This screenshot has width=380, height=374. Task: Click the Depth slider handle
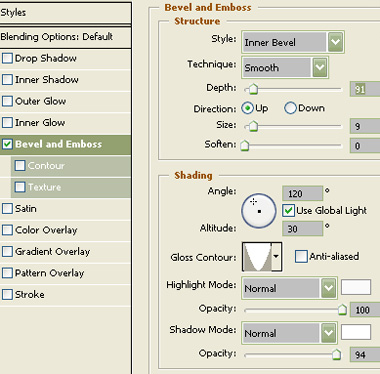point(253,89)
